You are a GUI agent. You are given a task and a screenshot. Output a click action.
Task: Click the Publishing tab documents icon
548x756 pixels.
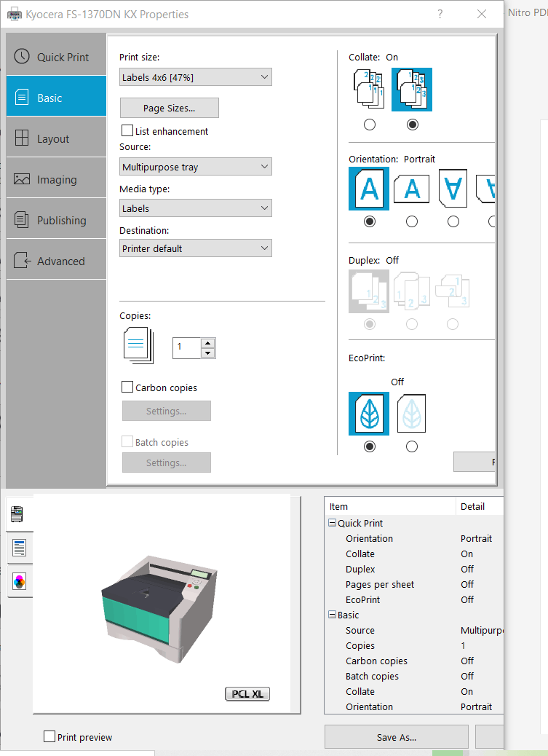coord(22,219)
